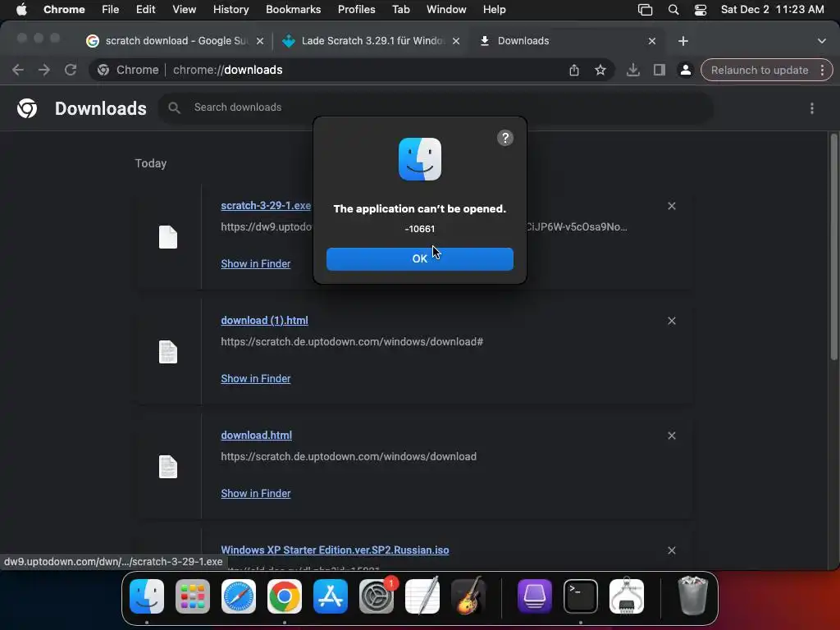Screen dimensions: 840x630
Task: Open the Chrome downloads toolbar bubble
Action: [x=632, y=71]
